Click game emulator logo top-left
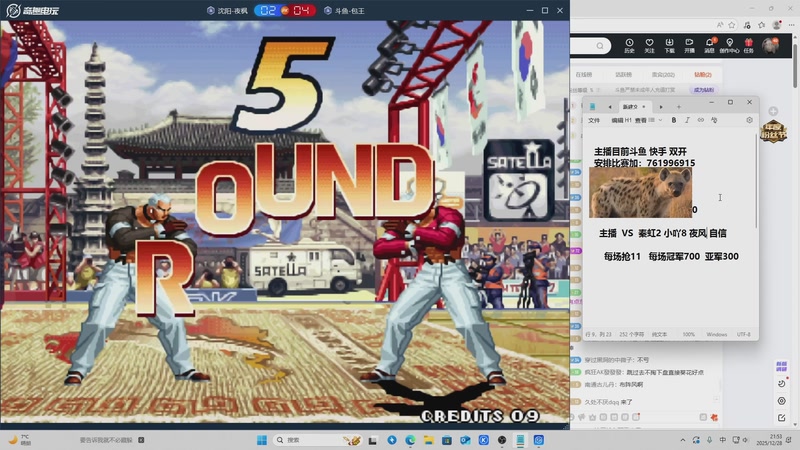 tap(32, 10)
